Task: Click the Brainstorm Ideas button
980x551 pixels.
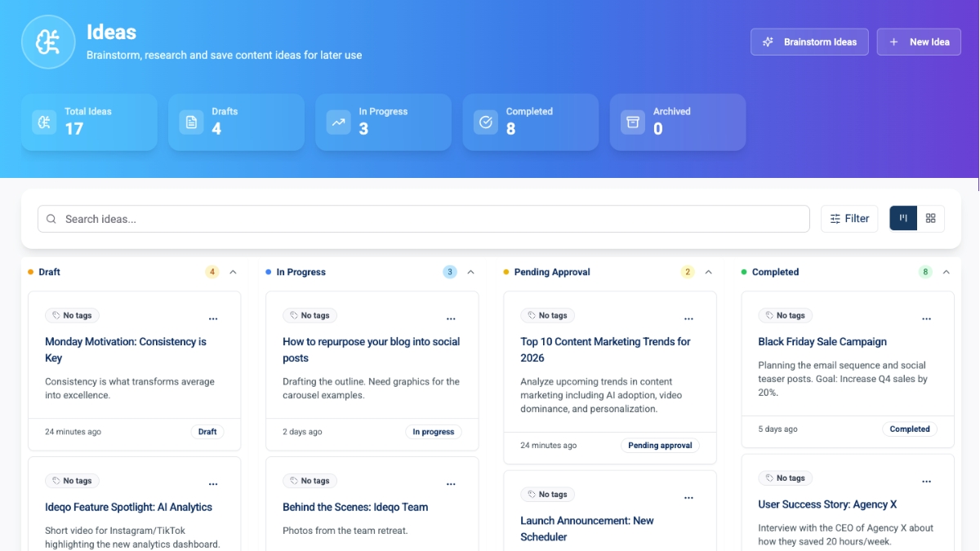Action: [809, 42]
